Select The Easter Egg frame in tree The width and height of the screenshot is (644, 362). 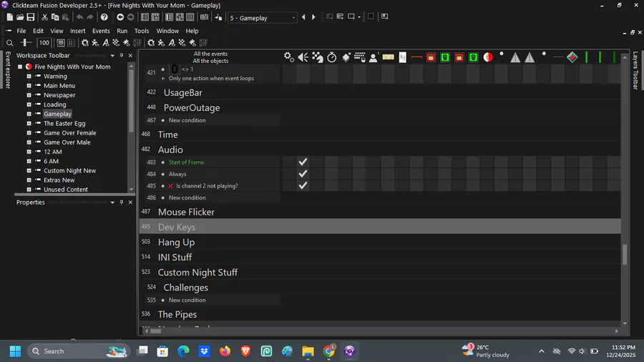click(64, 123)
